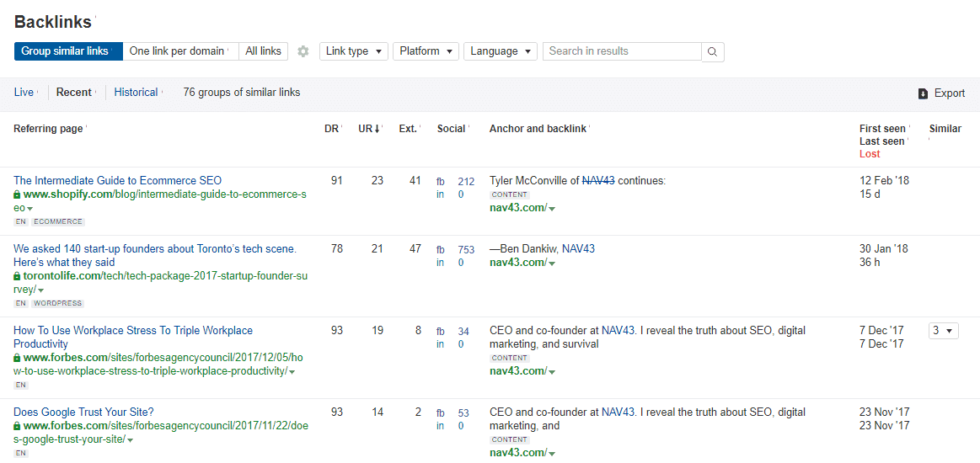Switch to the Recent tab
The image size is (980, 463).
click(74, 93)
